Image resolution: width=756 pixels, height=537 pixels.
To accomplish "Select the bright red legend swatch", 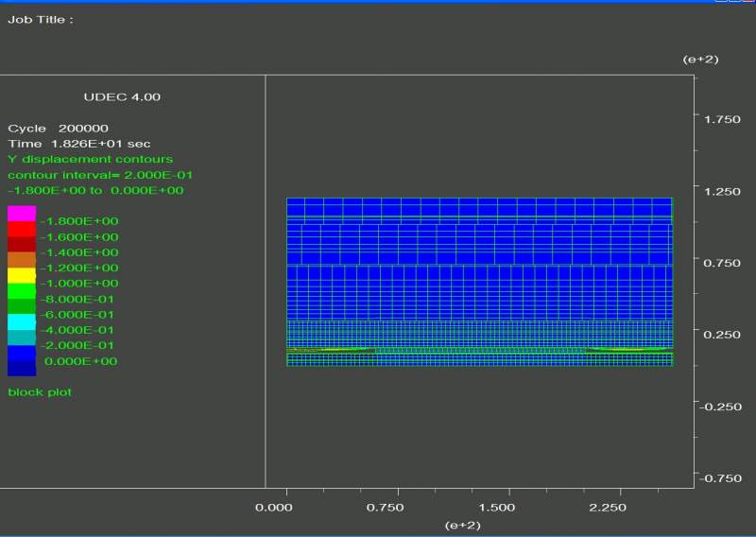I will click(x=22, y=229).
